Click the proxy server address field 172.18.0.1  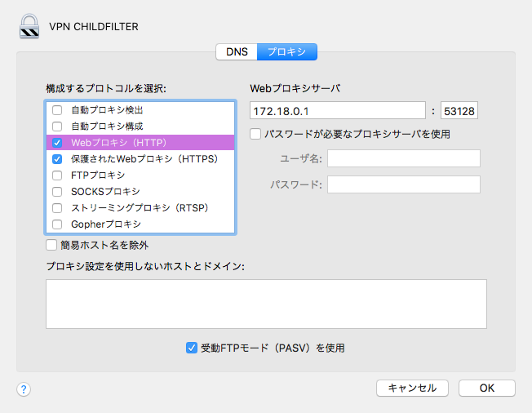[338, 110]
